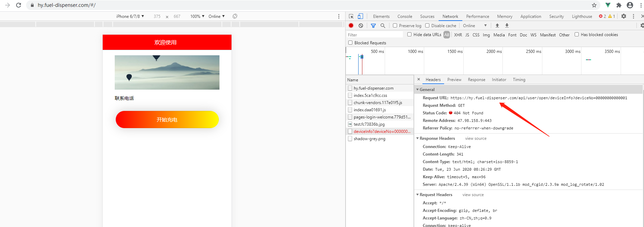644x227 pixels.
Task: Filter requests by Img
Action: 486,35
